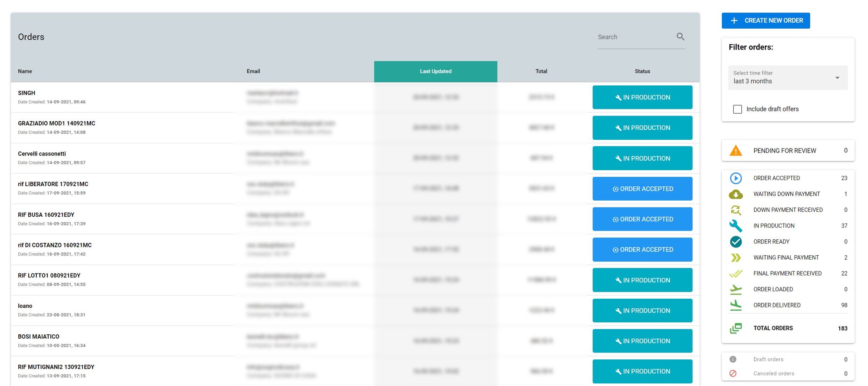Click the Create New Order button

[x=766, y=20]
